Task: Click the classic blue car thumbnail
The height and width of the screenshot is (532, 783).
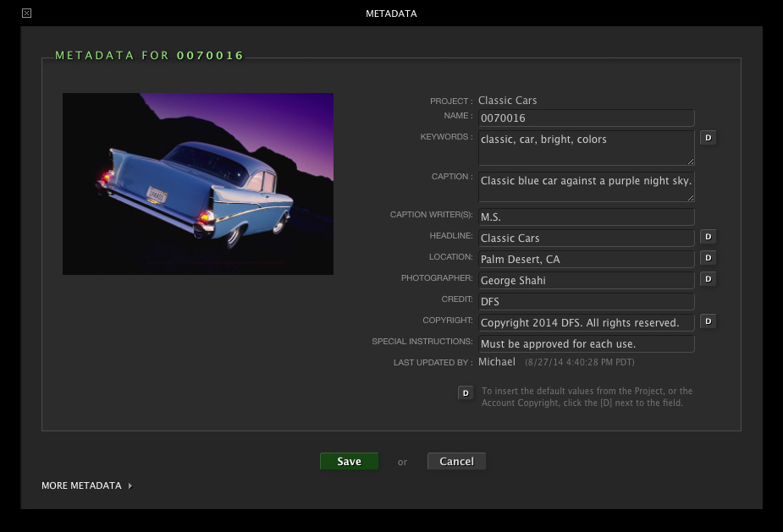Action: click(x=198, y=184)
